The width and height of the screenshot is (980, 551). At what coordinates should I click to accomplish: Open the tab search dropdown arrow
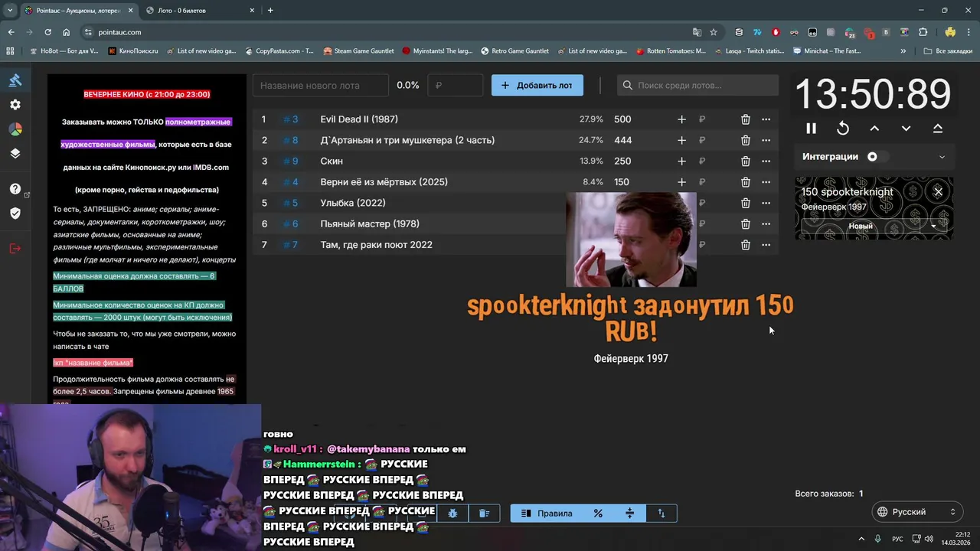point(10,11)
